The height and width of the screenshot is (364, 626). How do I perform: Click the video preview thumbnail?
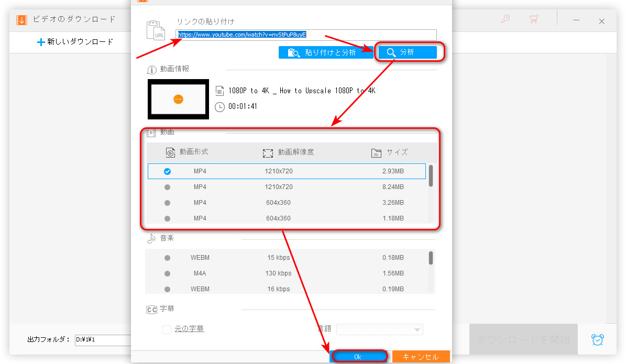point(178,99)
